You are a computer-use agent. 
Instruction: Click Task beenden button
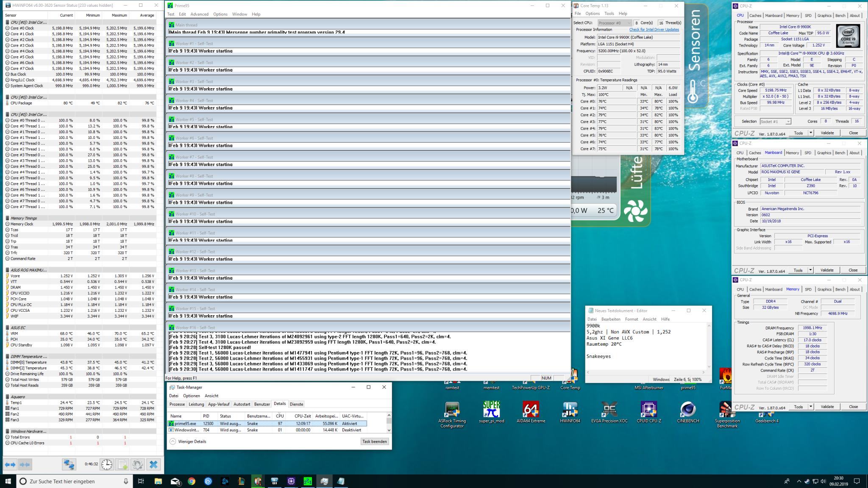(374, 441)
